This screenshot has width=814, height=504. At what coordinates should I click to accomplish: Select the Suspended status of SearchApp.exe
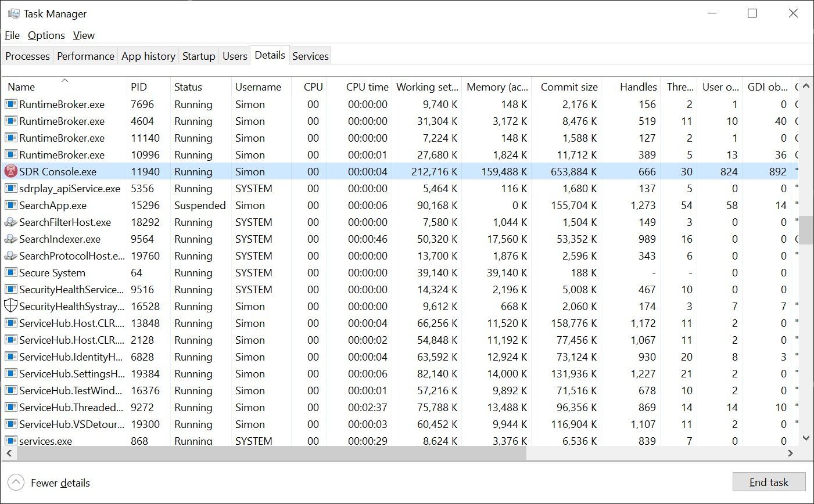coord(200,206)
